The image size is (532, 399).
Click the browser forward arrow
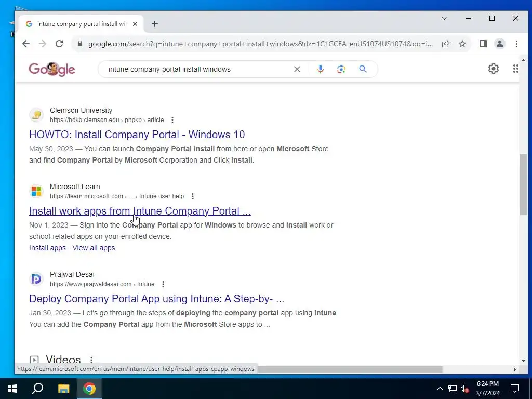(43, 44)
